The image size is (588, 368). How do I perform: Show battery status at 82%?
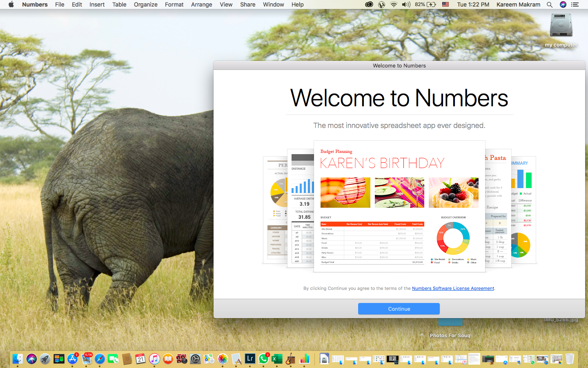coord(425,4)
